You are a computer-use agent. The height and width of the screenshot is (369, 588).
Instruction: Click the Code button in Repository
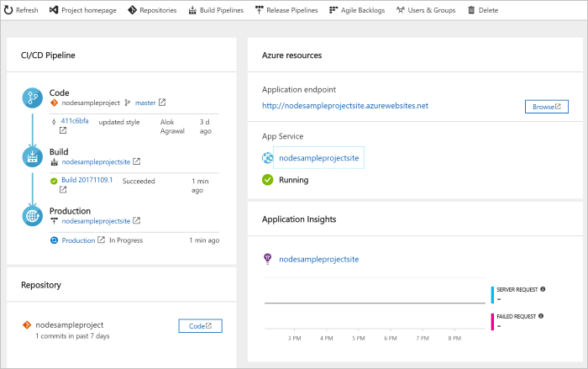pyautogui.click(x=200, y=325)
